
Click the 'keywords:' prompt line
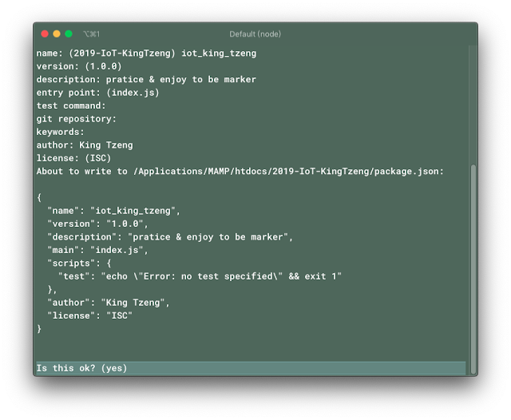61,132
